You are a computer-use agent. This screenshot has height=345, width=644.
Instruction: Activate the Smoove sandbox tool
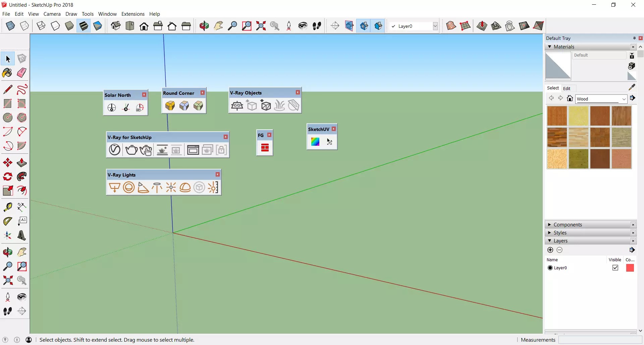pyautogui.click(x=482, y=26)
